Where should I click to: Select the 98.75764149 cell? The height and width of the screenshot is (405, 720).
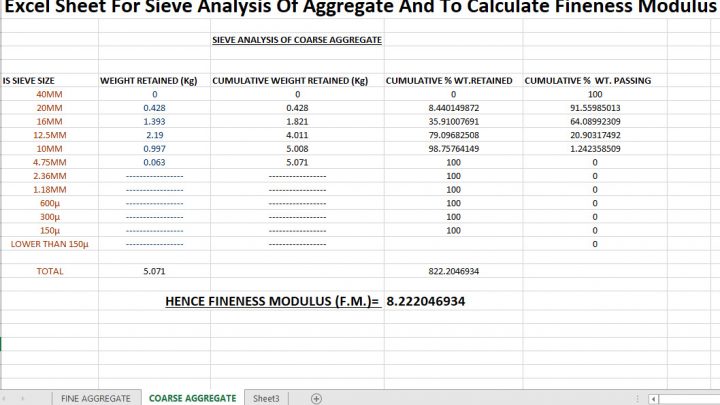coord(454,149)
